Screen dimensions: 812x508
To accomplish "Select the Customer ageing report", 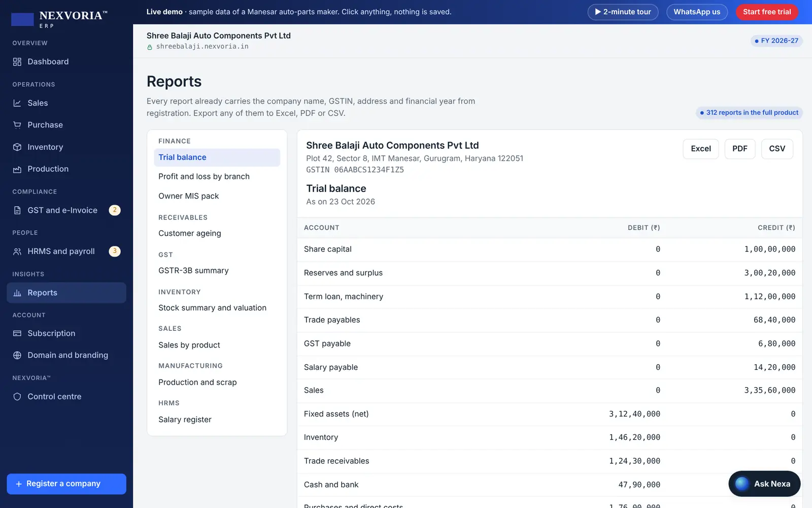I will coord(217,233).
